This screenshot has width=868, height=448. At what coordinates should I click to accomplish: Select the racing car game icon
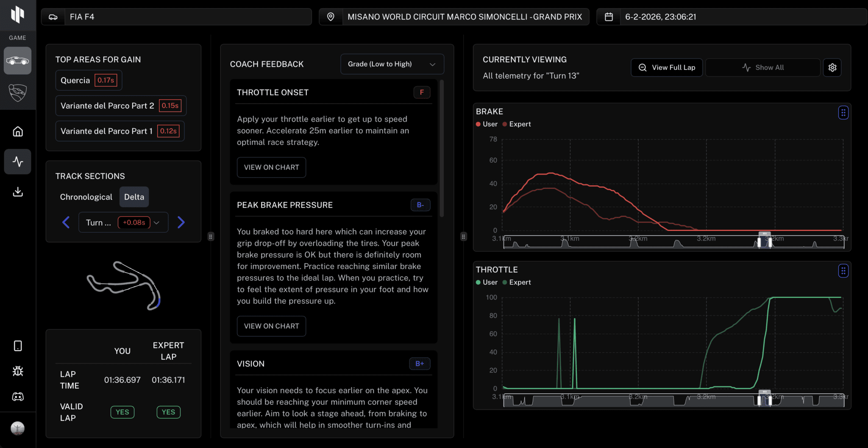click(18, 61)
